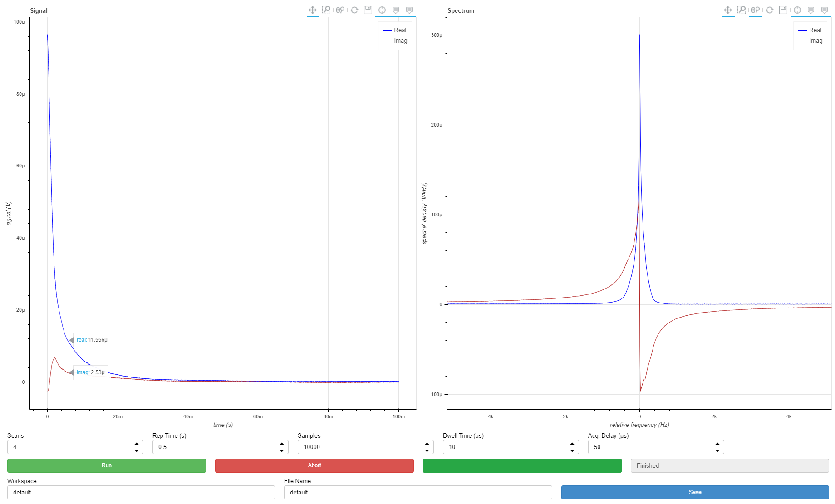Activate Box Zoom in the Signal plot toolbar

click(326, 10)
